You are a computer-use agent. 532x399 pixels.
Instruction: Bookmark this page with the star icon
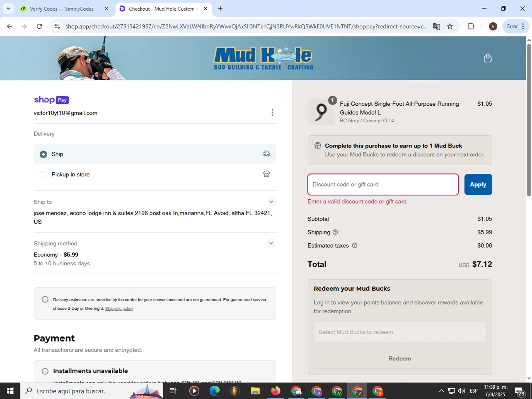point(450,26)
